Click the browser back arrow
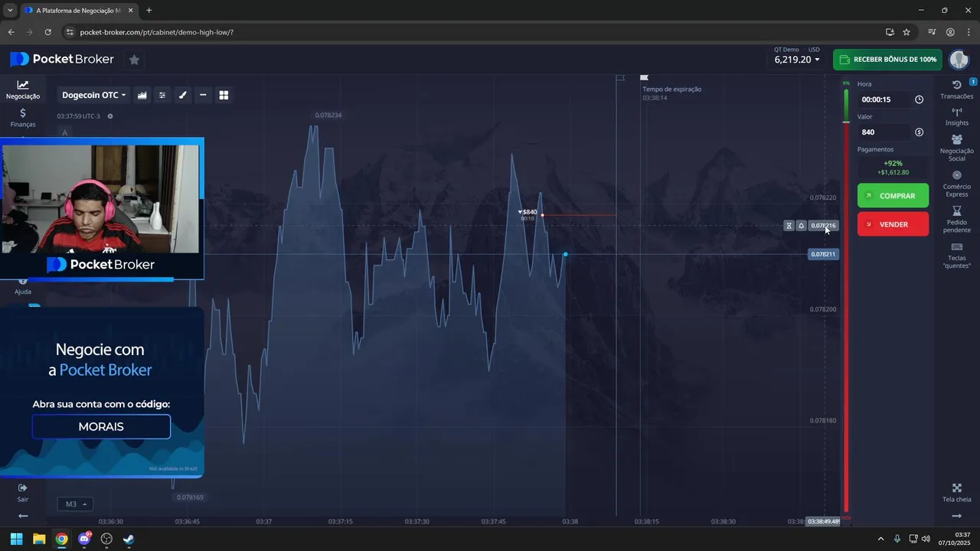This screenshot has width=980, height=551. (11, 32)
